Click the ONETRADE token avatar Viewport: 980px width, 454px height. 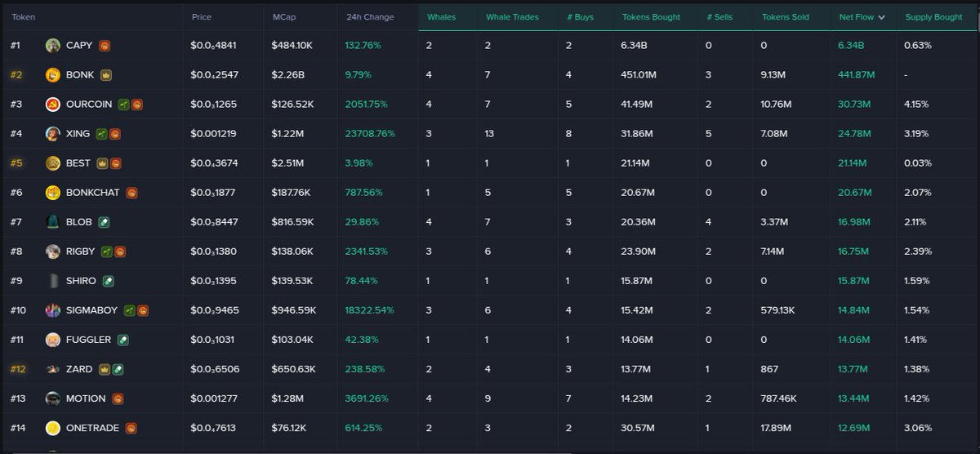coord(53,428)
